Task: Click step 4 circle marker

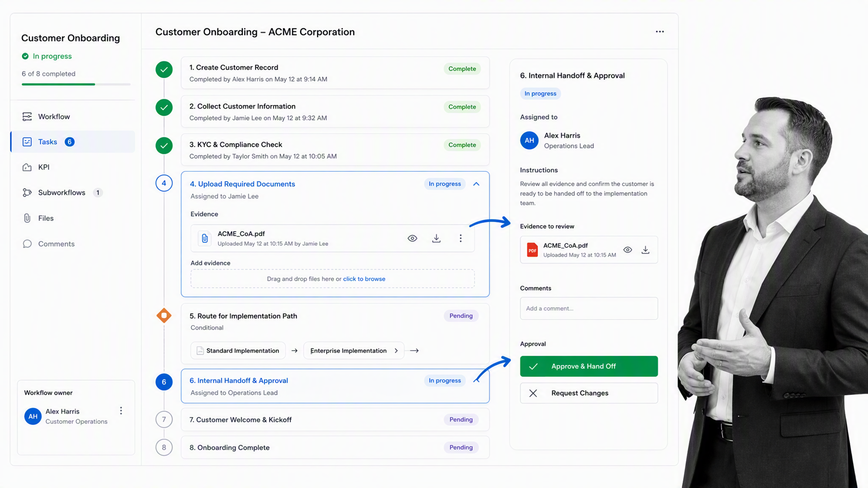Action: coord(164,183)
